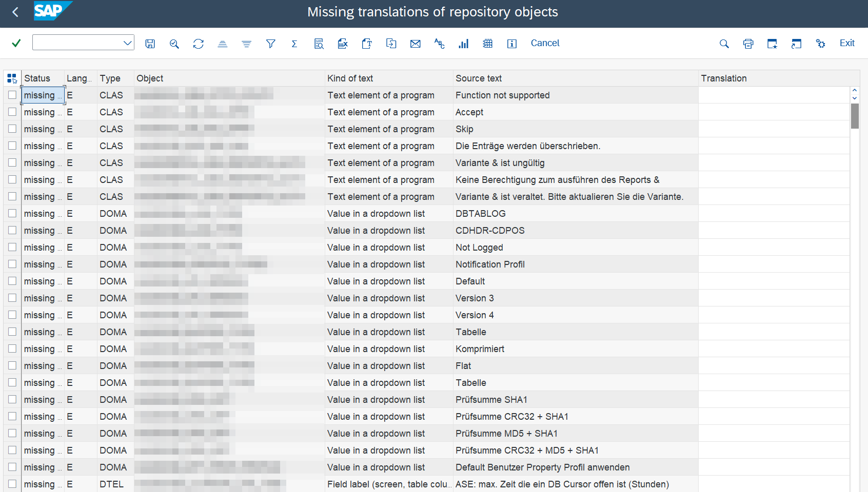Go back with the back arrow
Image resolution: width=868 pixels, height=492 pixels.
(15, 12)
